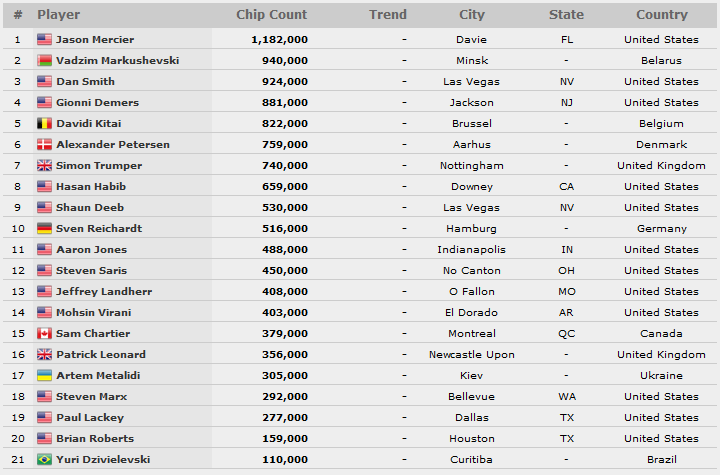Click the UK flag next to Simon Trumper
Screen dimensions: 720x475
point(44,165)
